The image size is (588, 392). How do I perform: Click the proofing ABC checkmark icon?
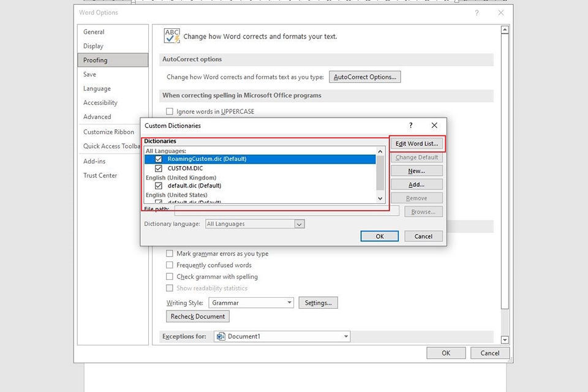point(172,36)
